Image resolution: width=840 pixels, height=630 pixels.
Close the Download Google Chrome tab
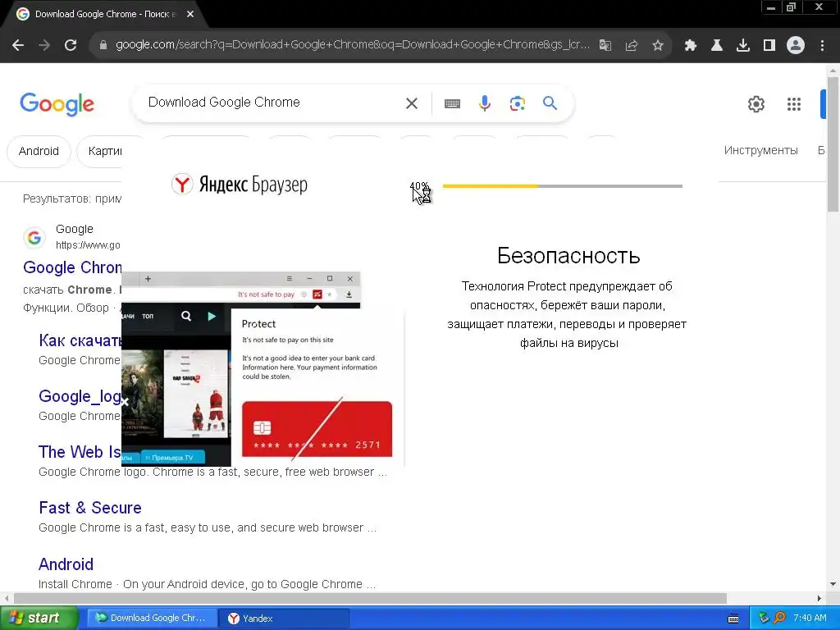(190, 15)
